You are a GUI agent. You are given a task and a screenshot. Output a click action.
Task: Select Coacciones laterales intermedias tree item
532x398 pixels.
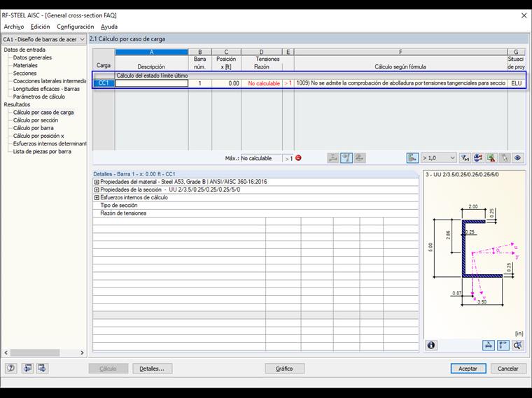(x=50, y=81)
